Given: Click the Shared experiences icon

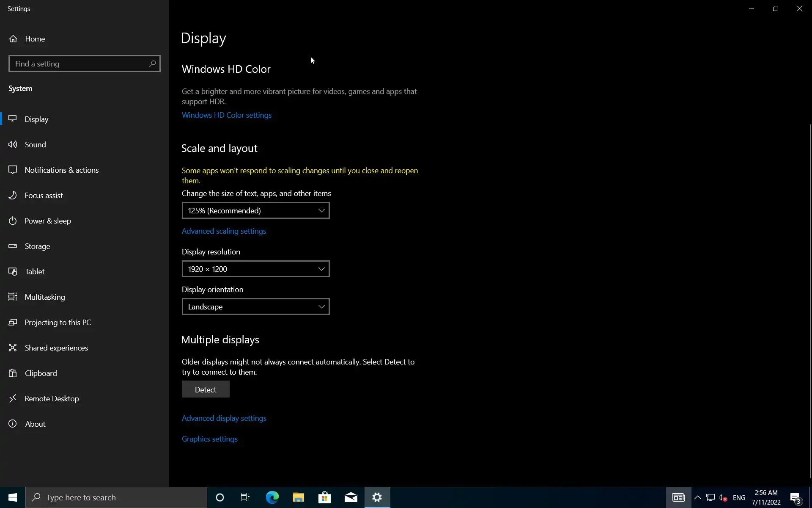Looking at the screenshot, I should pyautogui.click(x=13, y=348).
